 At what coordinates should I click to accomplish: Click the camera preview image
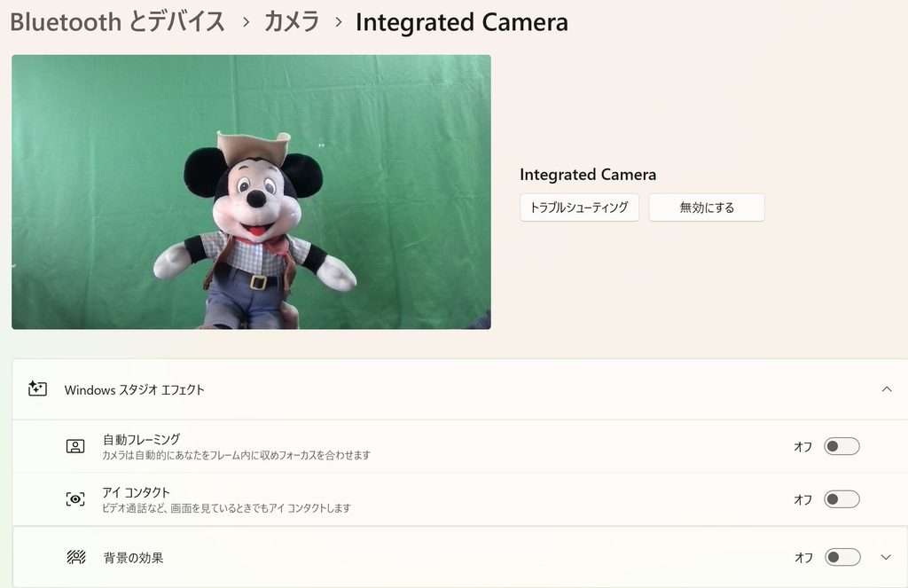[x=251, y=192]
